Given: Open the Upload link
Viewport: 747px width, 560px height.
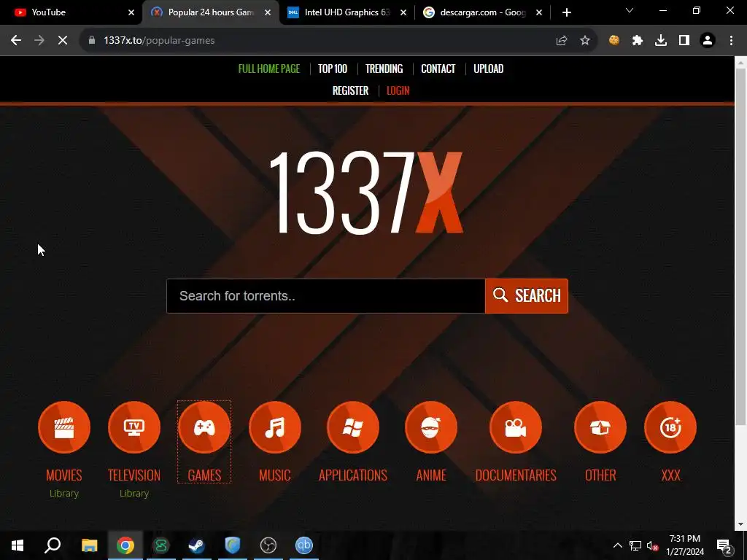Looking at the screenshot, I should click(488, 69).
